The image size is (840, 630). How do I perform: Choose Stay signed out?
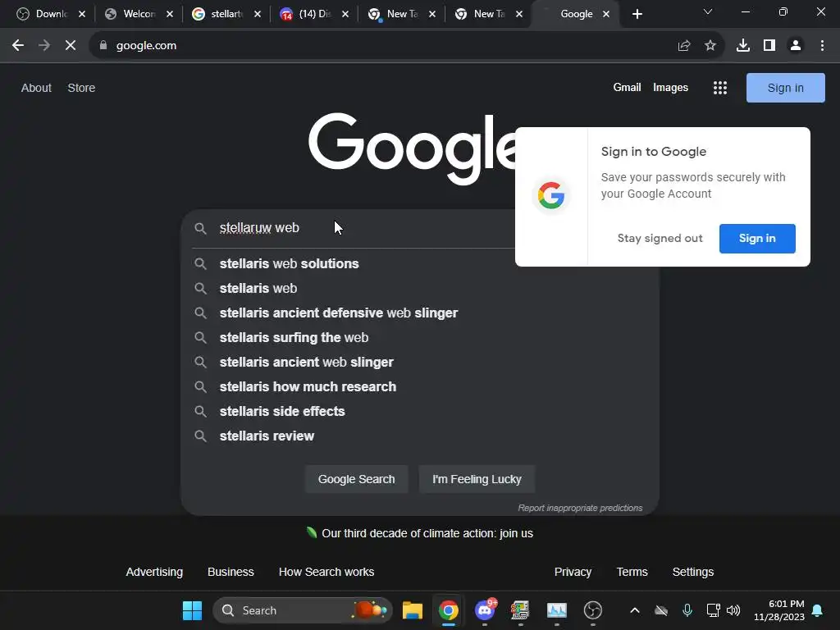660,239
